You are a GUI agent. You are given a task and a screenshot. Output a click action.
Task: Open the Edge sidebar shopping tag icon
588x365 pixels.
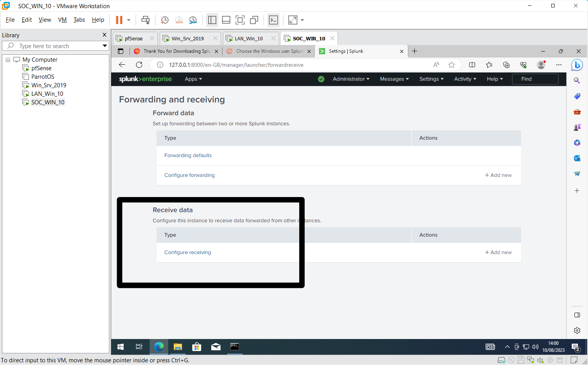(x=577, y=96)
